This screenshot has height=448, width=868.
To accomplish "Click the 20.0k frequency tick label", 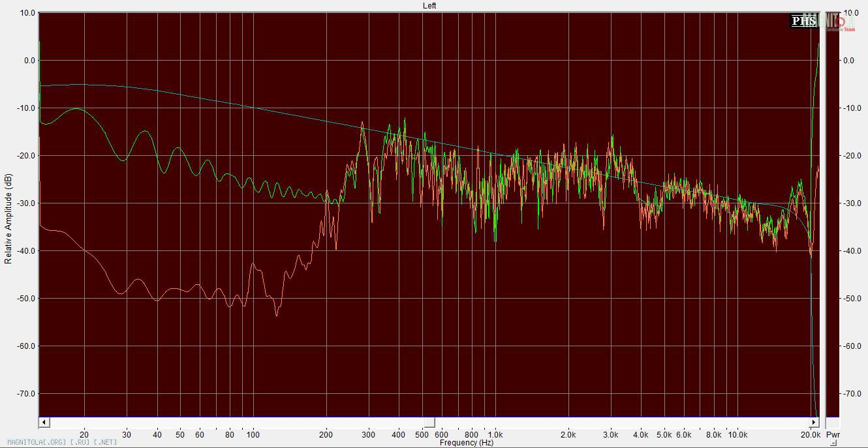I will point(811,434).
